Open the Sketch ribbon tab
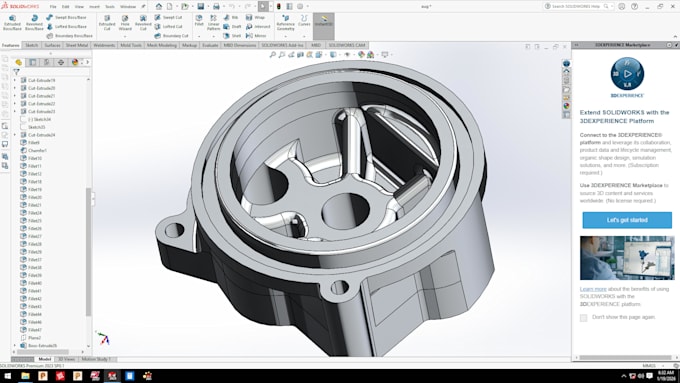The image size is (680, 383). click(x=31, y=45)
